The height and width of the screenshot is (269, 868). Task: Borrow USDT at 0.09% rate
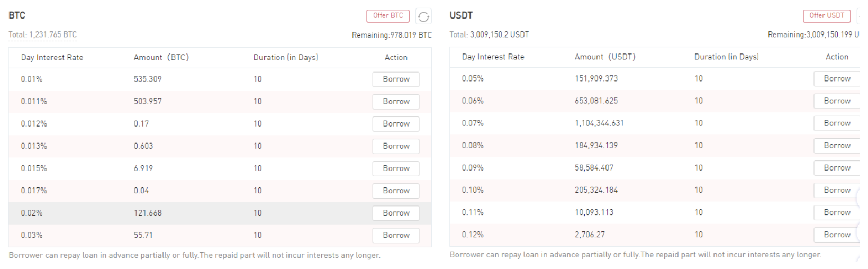tap(837, 168)
